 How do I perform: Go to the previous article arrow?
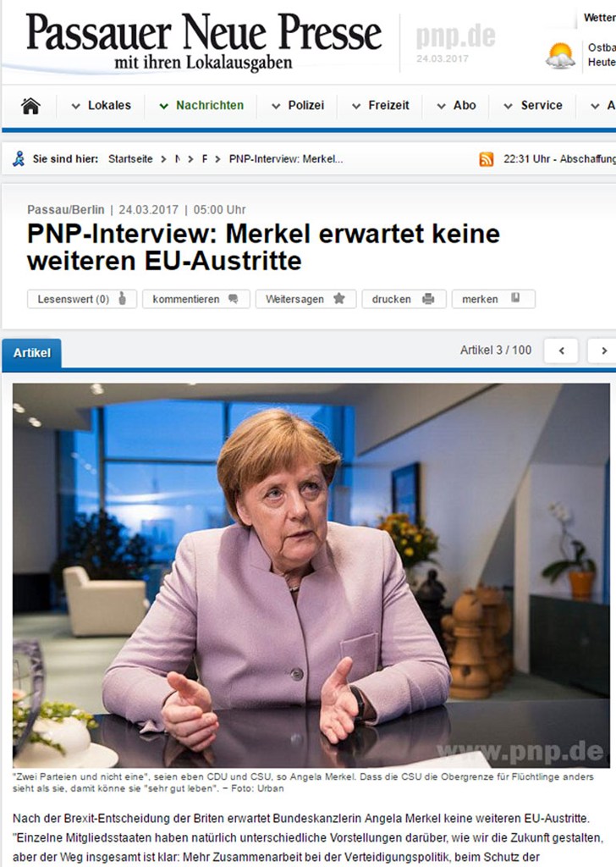tap(561, 351)
